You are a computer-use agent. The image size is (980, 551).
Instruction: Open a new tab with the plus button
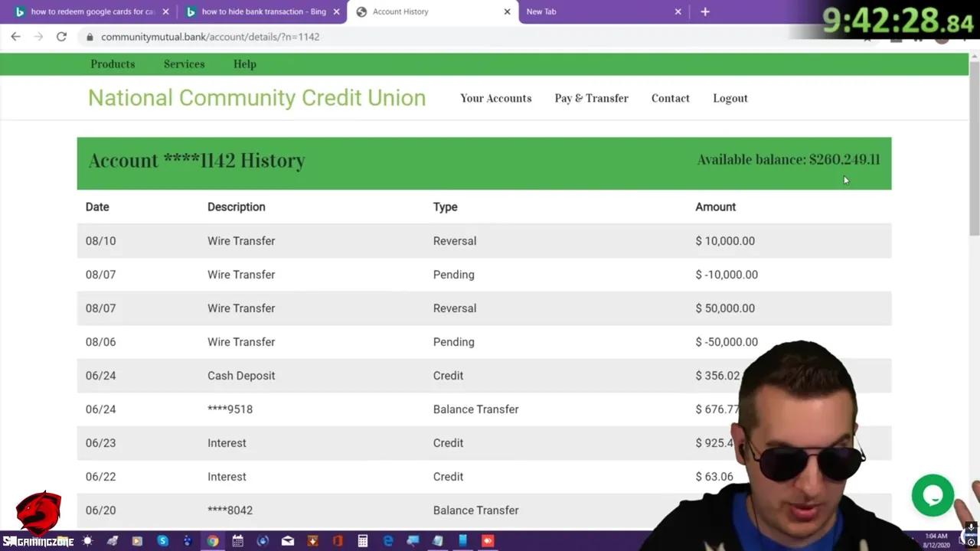[705, 11]
